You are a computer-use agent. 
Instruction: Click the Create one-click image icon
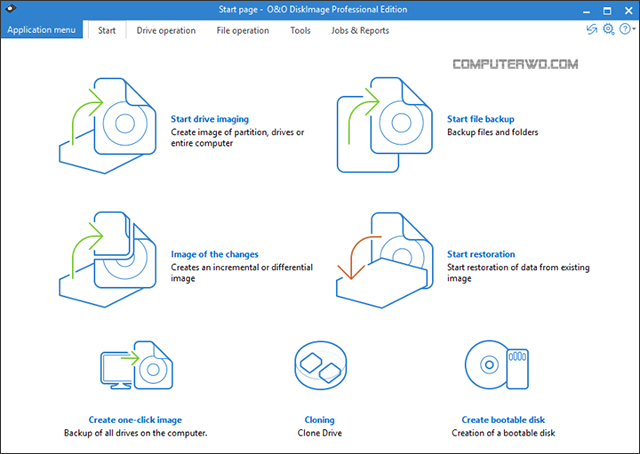137,365
